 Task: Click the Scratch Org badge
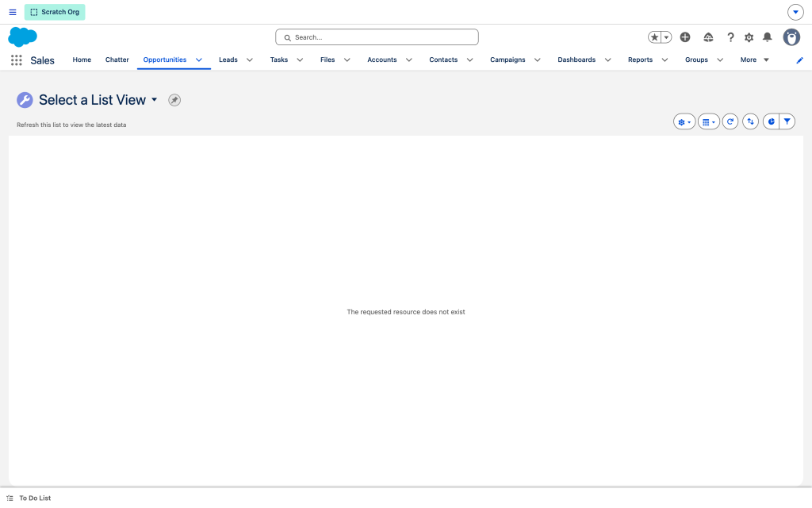(x=55, y=12)
